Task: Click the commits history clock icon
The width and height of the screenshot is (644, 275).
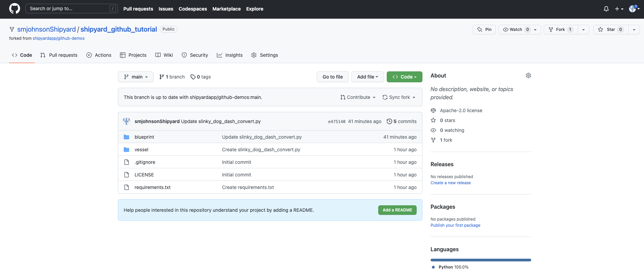Action: [x=389, y=121]
